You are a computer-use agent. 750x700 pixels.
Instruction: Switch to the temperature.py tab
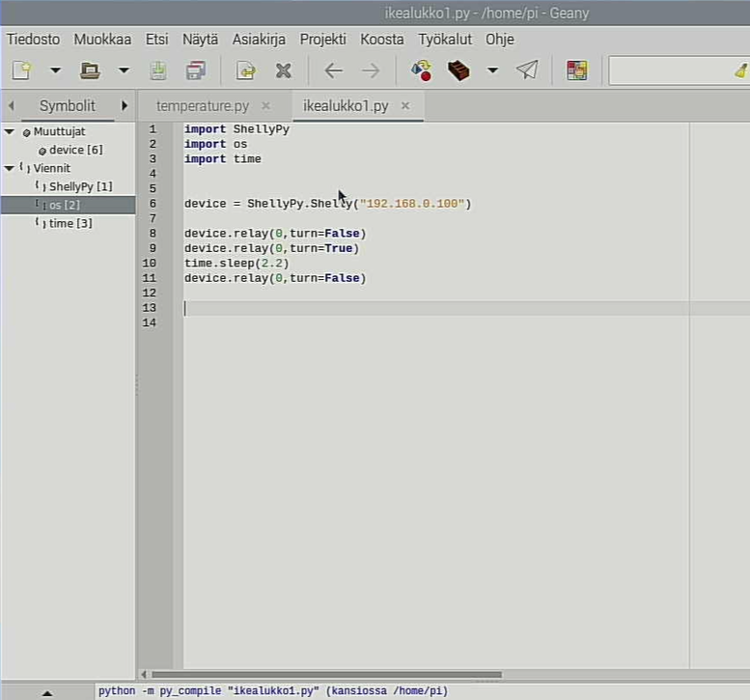pos(203,106)
